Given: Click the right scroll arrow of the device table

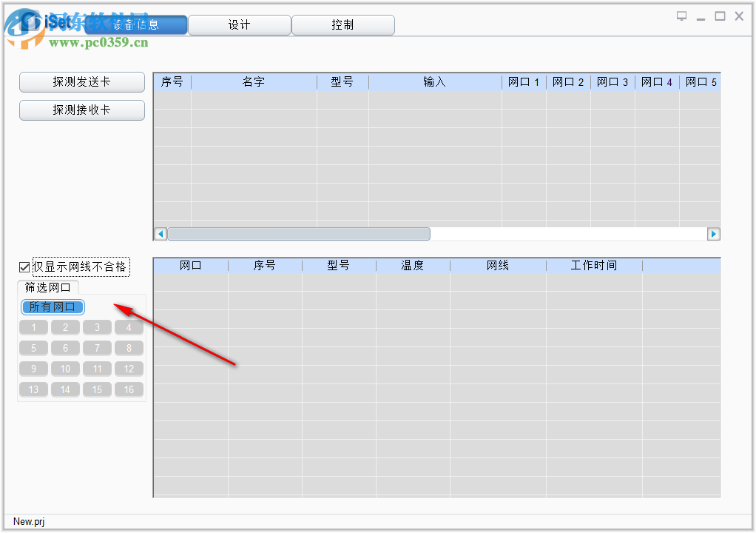Looking at the screenshot, I should pos(714,233).
